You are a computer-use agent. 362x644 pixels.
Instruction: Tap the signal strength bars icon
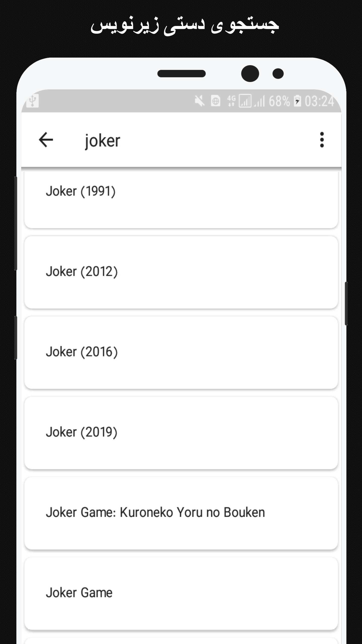(259, 101)
